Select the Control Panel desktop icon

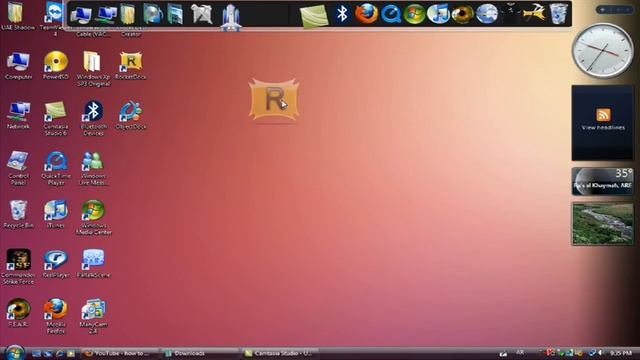(x=18, y=168)
